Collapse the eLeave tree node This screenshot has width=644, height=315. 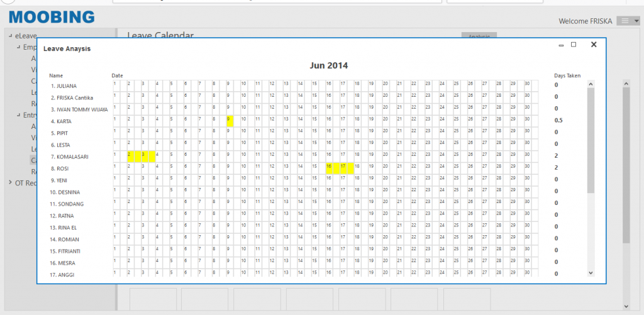pos(10,36)
